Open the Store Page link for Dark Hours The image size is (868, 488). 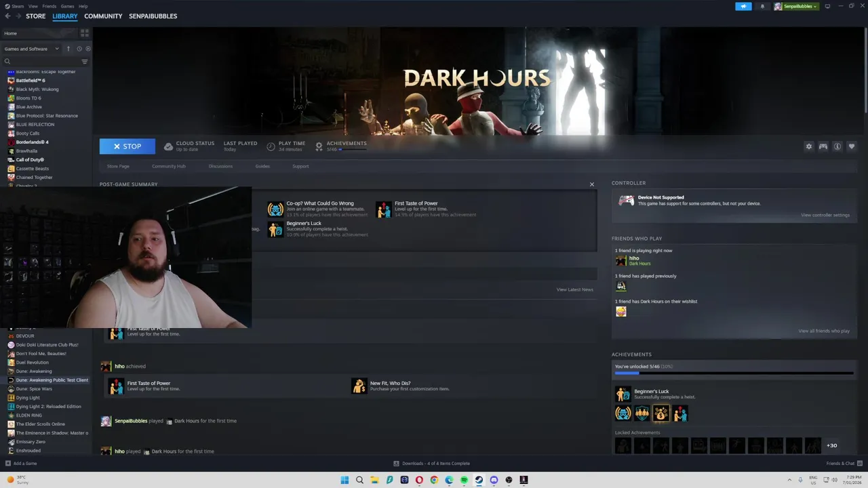click(x=118, y=166)
